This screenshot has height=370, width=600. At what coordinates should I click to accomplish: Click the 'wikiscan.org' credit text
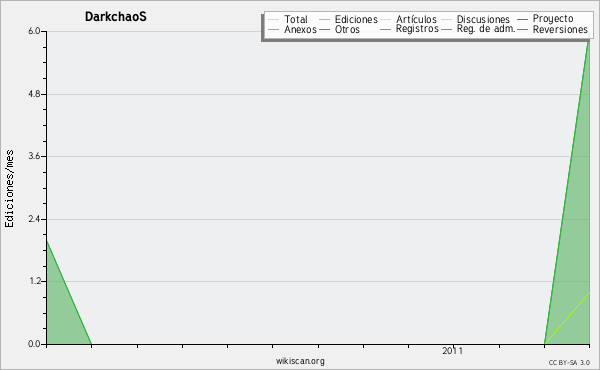click(300, 361)
